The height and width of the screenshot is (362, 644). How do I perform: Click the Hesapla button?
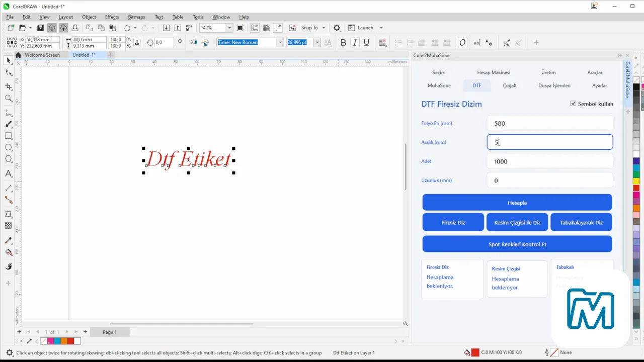[517, 203]
